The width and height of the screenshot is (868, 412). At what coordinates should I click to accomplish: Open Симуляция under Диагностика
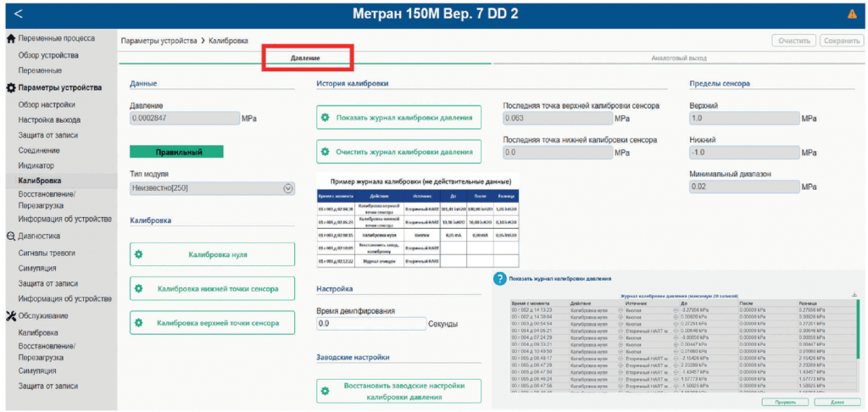(x=37, y=268)
